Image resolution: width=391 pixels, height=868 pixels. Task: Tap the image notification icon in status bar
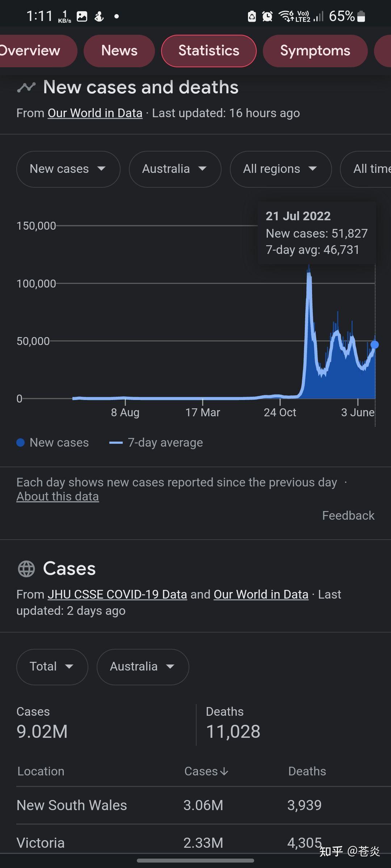tap(82, 16)
